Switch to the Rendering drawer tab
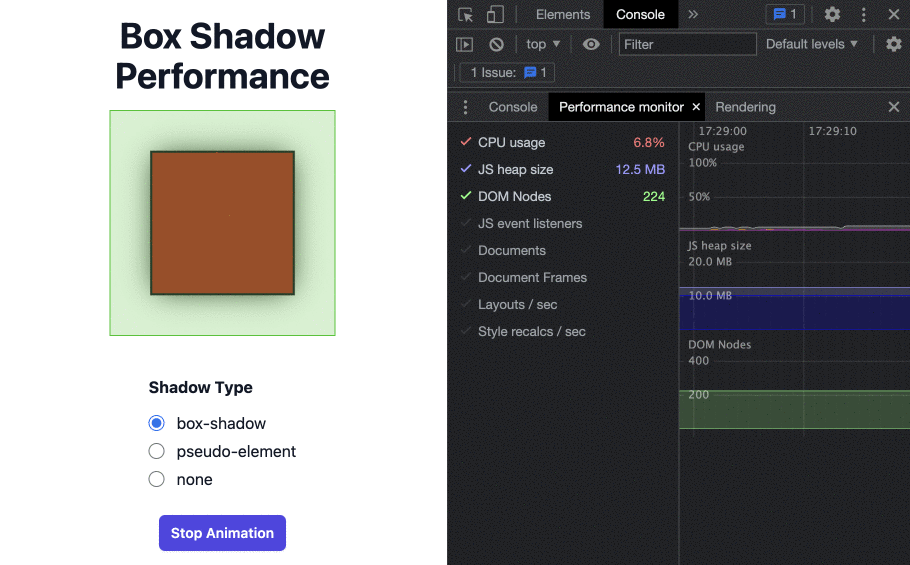 (745, 107)
